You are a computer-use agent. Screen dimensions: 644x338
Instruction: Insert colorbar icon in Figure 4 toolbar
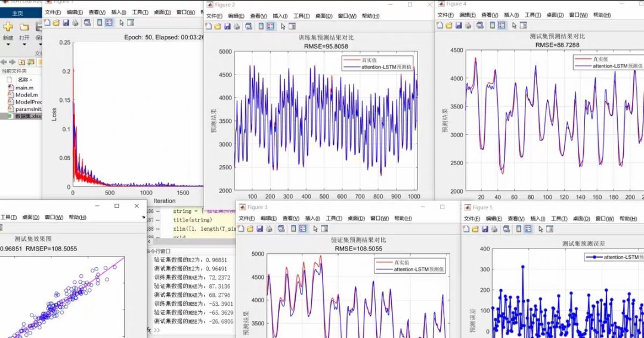point(492,26)
